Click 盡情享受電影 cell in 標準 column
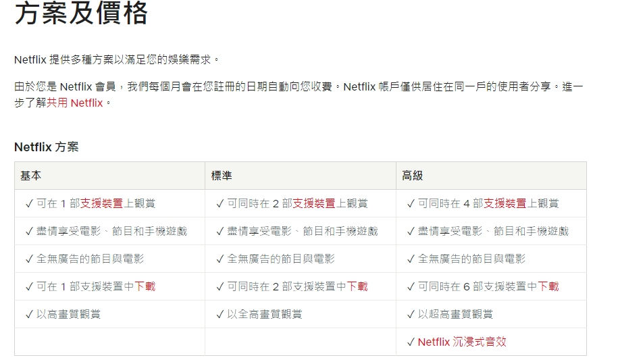Screen dimensions: 620x364 (x=301, y=231)
